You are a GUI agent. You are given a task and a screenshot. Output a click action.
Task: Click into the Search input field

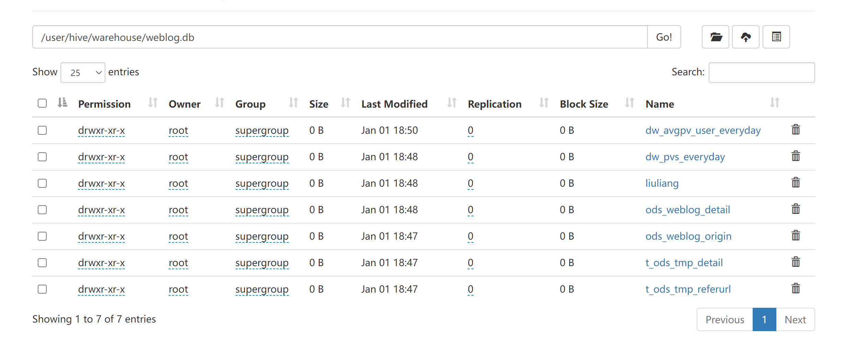(x=761, y=73)
